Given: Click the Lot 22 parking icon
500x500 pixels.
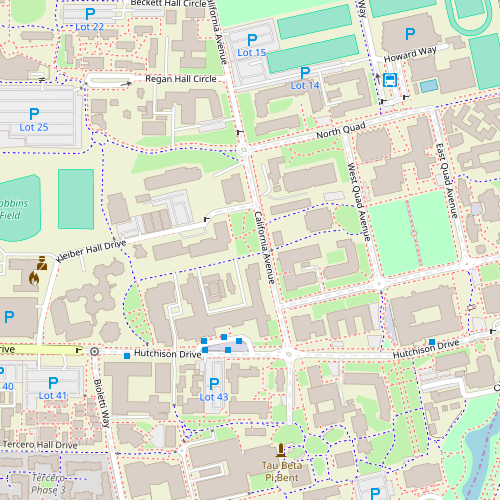Looking at the screenshot, I should pyautogui.click(x=90, y=14).
